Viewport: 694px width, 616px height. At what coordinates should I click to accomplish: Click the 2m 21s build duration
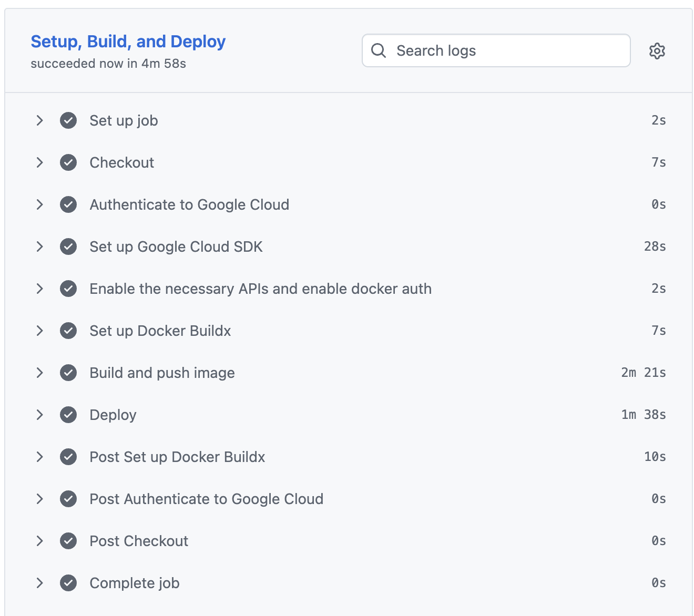643,373
